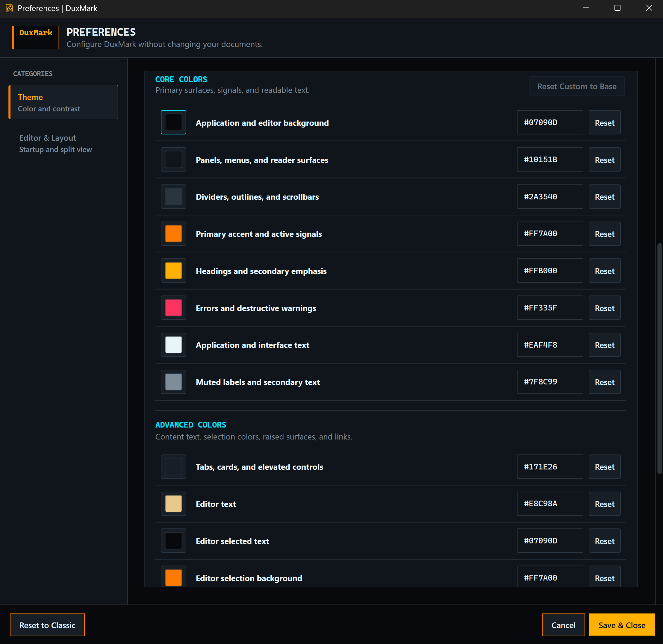Click Save & Close
Screen dimensions: 663x644
(622, 625)
